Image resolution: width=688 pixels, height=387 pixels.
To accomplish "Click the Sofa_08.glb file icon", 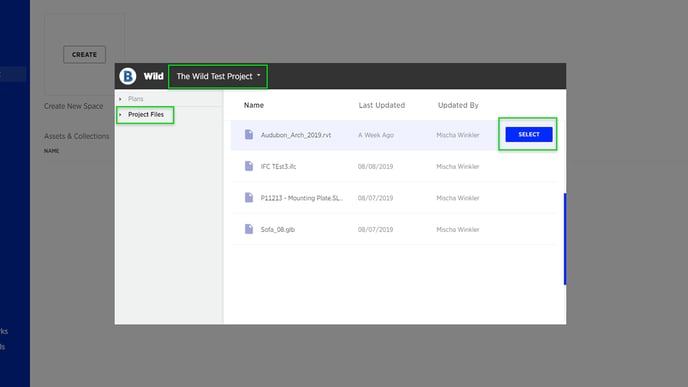I will point(249,229).
